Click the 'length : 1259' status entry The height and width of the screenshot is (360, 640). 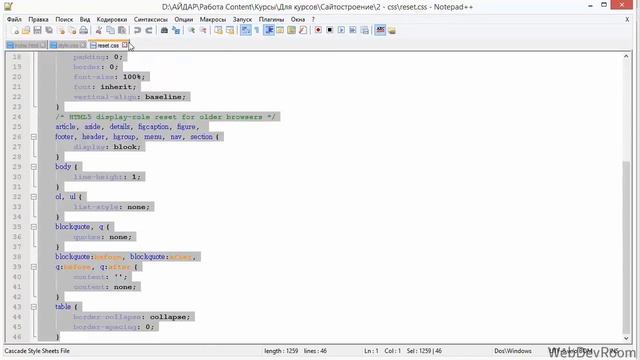[281, 351]
